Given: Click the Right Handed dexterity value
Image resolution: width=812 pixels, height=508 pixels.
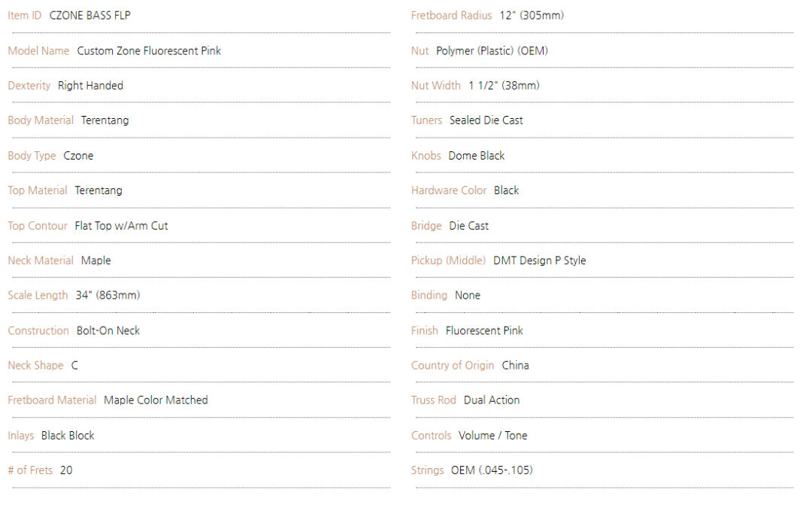Looking at the screenshot, I should [x=90, y=86].
